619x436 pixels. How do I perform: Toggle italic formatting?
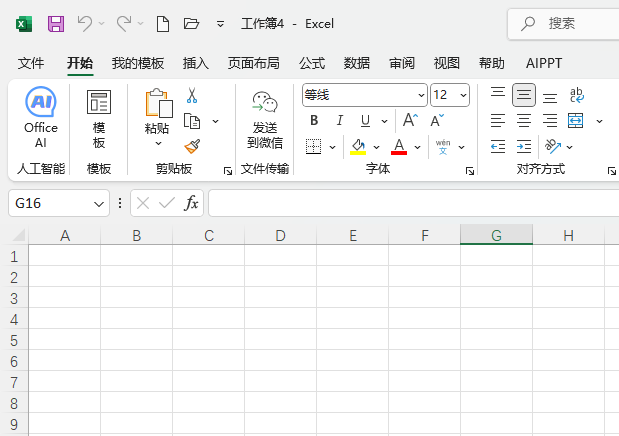[x=340, y=120]
